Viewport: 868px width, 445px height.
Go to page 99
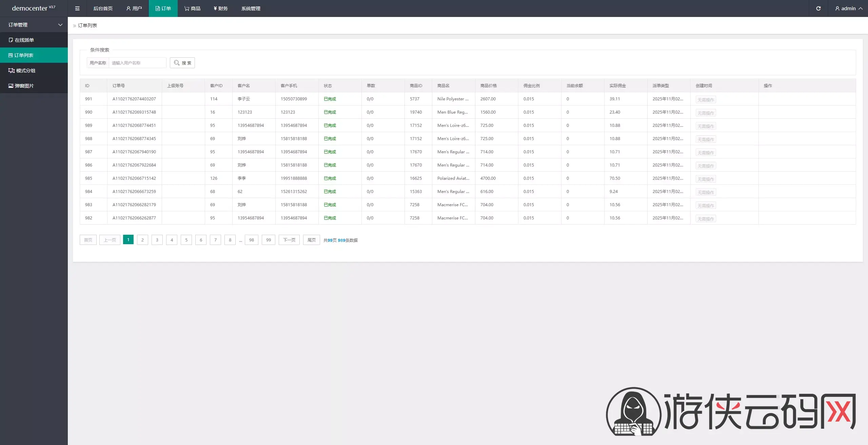click(268, 240)
